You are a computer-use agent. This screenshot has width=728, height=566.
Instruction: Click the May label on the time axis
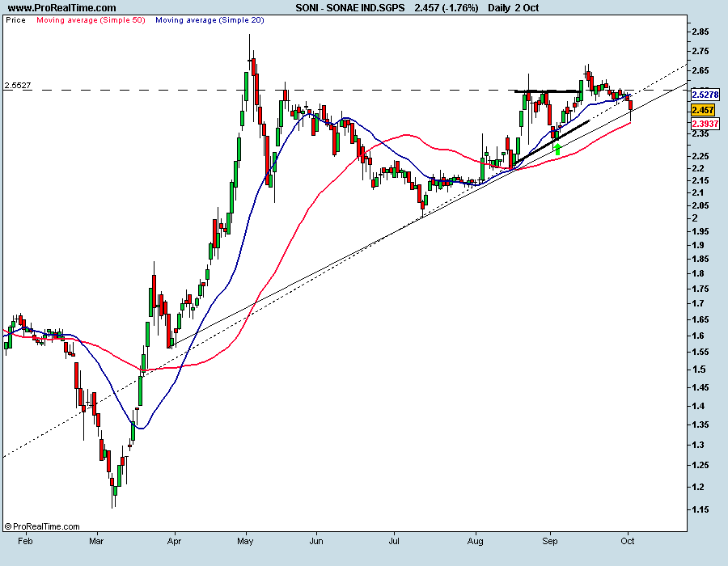point(245,541)
